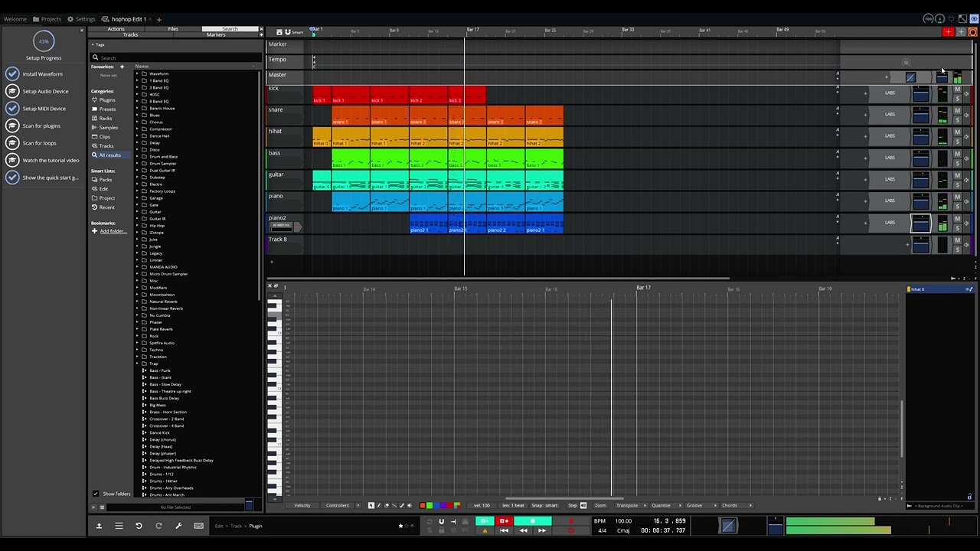Viewport: 980px width, 551px height.
Task: Mute the piano track
Action: (x=957, y=197)
